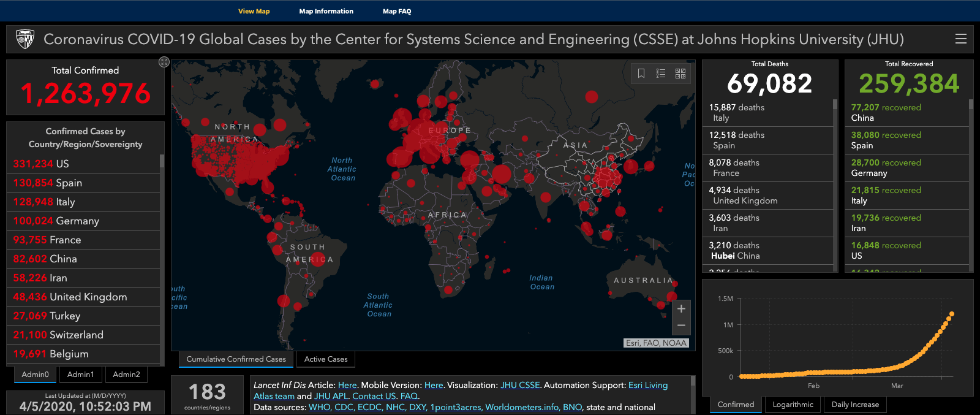This screenshot has width=980, height=415.
Task: Open the FAQ link in info text
Action: (x=409, y=396)
